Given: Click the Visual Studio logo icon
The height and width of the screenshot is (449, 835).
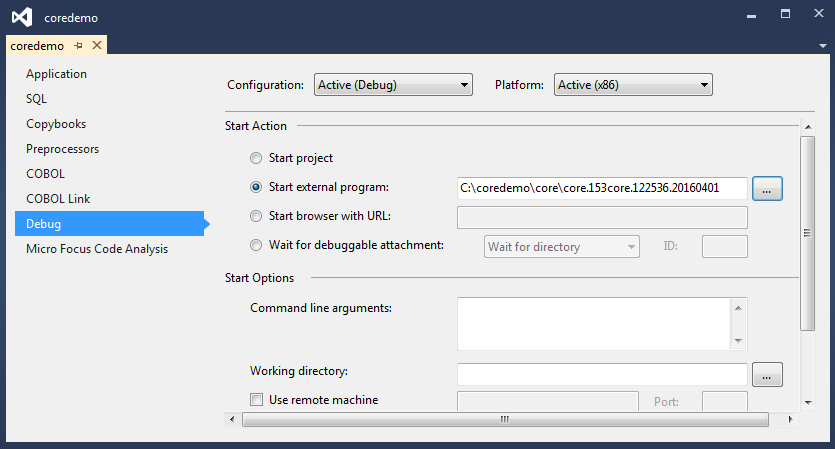Looking at the screenshot, I should tap(22, 17).
